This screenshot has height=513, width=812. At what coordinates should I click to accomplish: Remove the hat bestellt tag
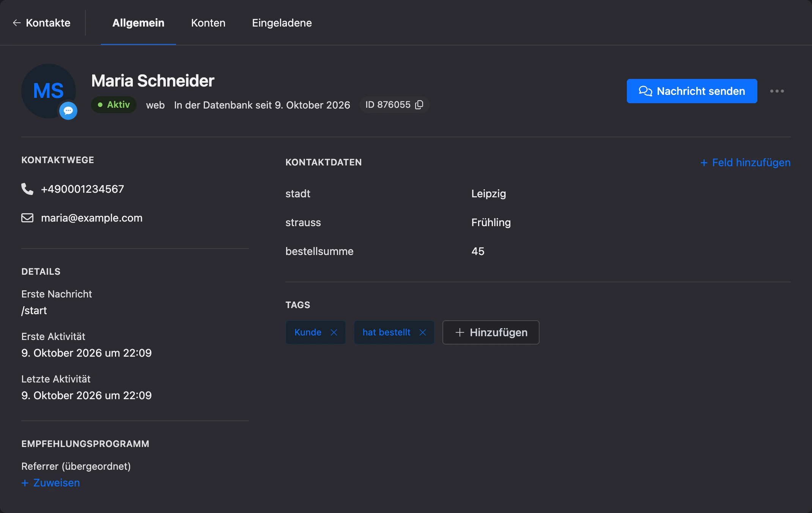point(423,332)
